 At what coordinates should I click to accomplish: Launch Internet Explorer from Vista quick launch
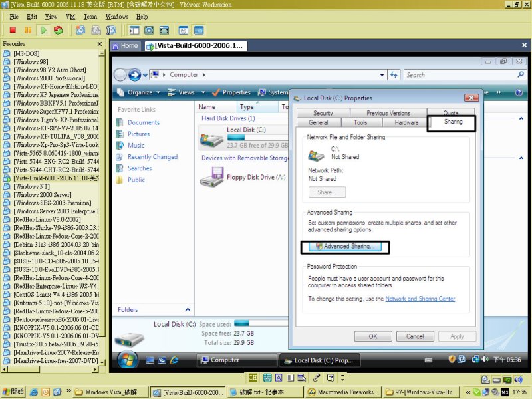[x=174, y=360]
